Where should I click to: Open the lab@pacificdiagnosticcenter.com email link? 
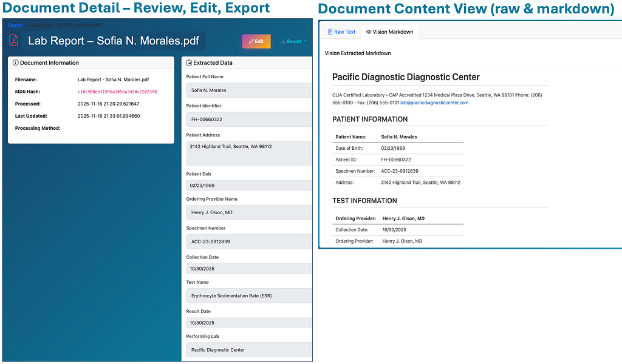434,103
